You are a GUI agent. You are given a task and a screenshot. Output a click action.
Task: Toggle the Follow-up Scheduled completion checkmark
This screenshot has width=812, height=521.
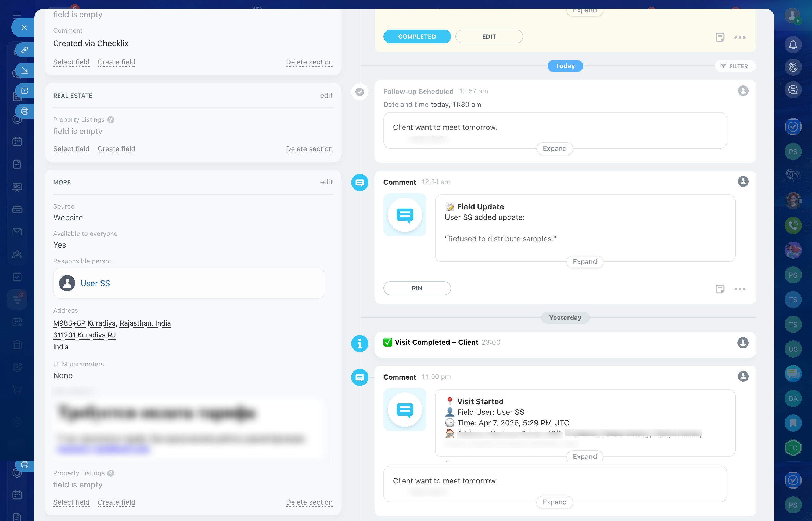360,92
